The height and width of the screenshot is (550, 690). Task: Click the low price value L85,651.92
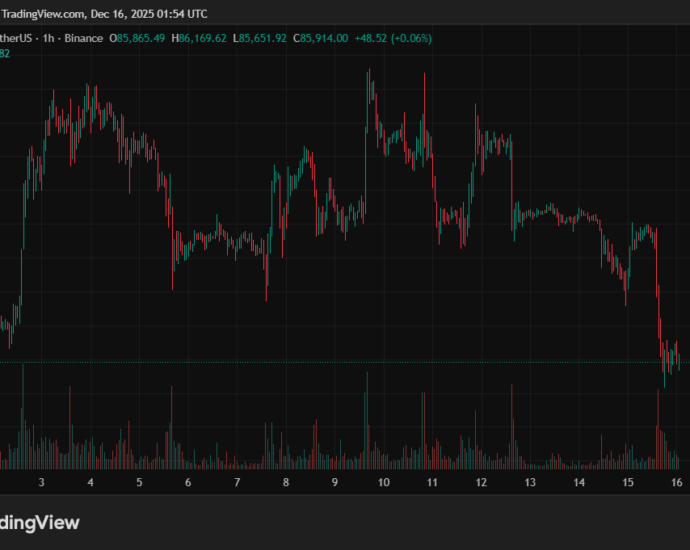[260, 38]
